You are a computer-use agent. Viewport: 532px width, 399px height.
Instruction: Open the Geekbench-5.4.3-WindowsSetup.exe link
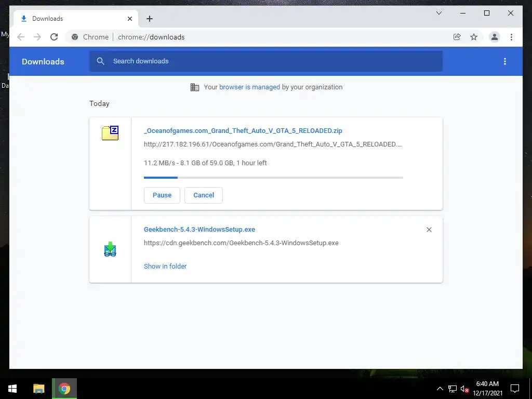[199, 229]
